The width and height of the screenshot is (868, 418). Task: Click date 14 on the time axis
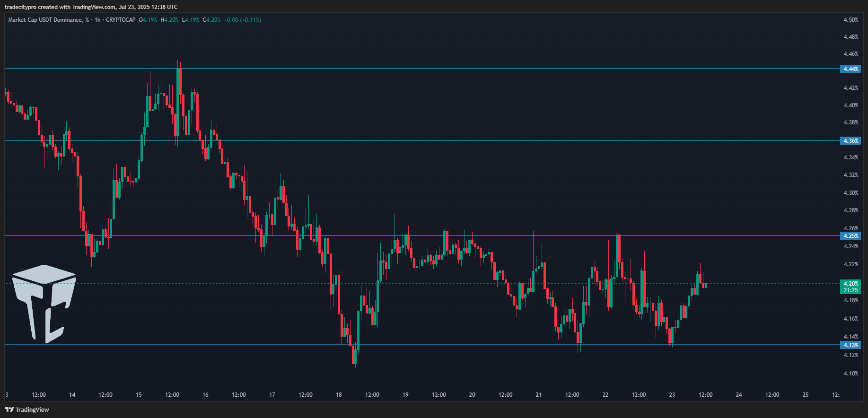(x=72, y=395)
